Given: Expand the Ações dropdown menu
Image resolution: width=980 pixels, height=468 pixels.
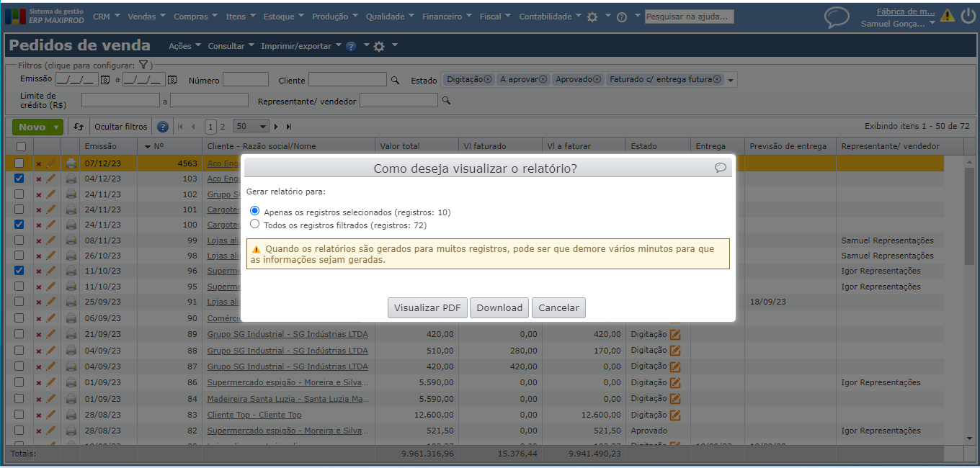Looking at the screenshot, I should (184, 46).
